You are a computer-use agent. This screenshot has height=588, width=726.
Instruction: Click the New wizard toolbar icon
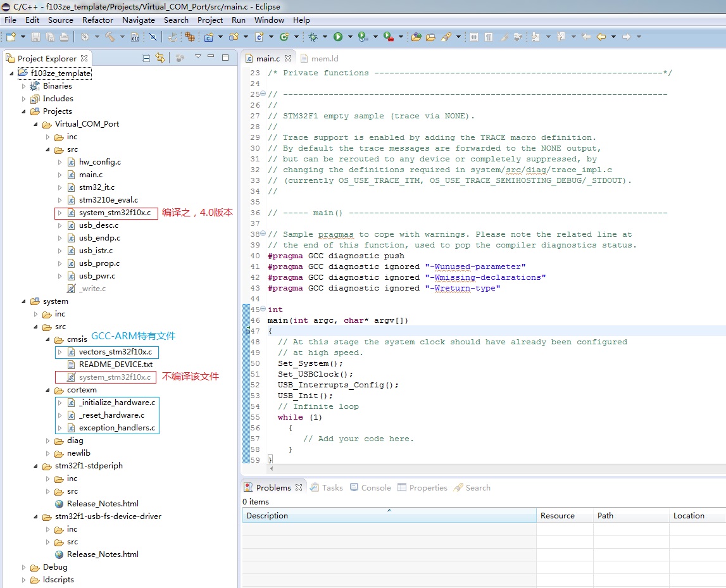11,37
